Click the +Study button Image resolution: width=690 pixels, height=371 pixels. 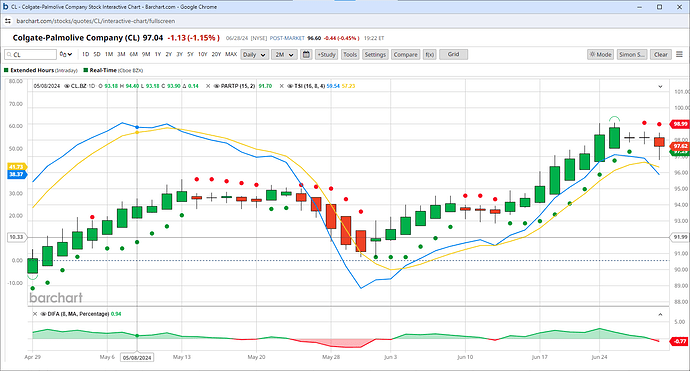point(327,55)
